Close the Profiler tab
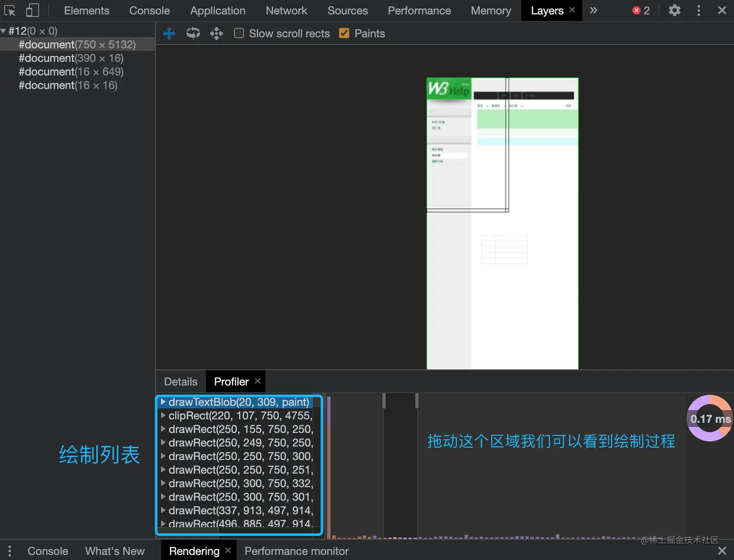This screenshot has height=560, width=734. pyautogui.click(x=258, y=381)
